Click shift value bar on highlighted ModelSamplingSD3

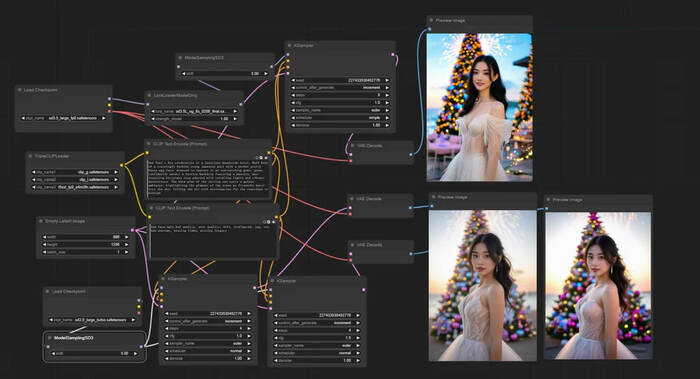click(94, 354)
